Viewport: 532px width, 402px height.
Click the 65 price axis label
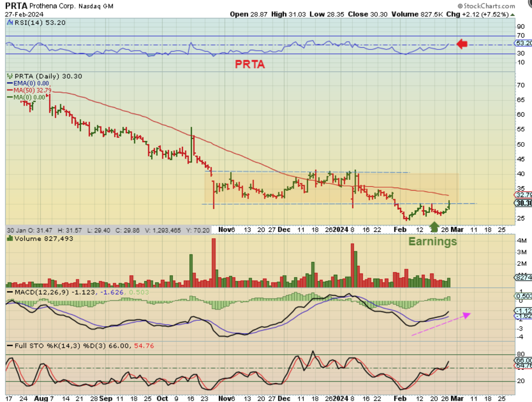(x=520, y=100)
